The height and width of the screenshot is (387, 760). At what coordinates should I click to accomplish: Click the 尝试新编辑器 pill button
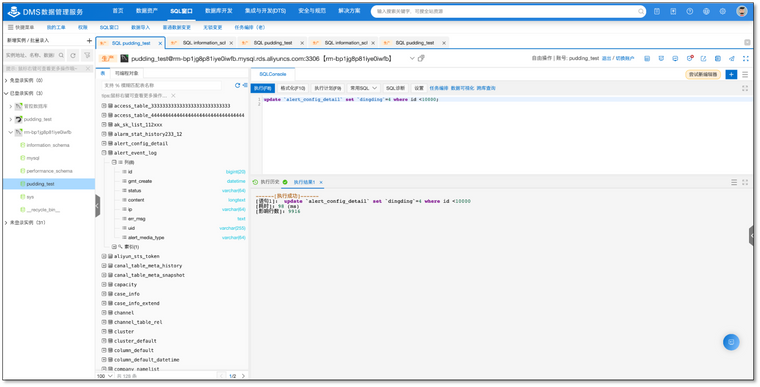tap(703, 74)
